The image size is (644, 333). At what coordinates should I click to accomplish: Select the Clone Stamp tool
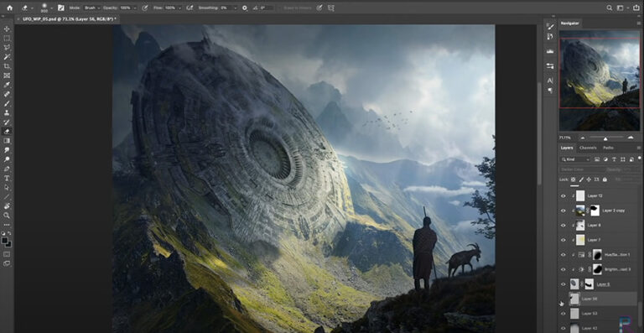coord(7,112)
